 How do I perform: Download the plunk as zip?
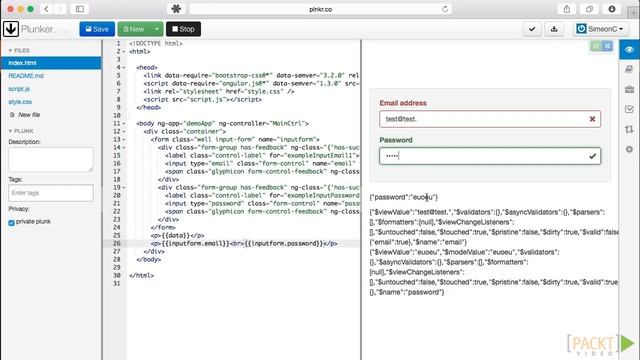[554, 29]
